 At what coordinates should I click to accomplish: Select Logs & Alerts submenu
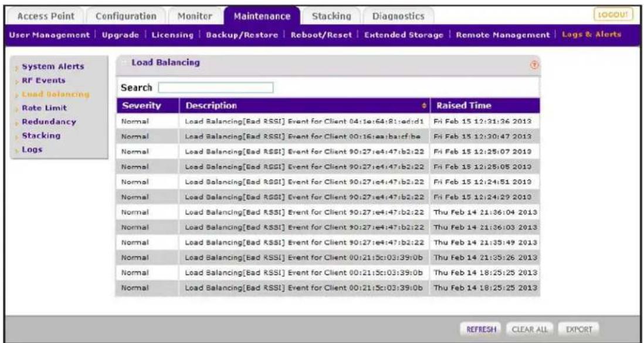pos(591,35)
